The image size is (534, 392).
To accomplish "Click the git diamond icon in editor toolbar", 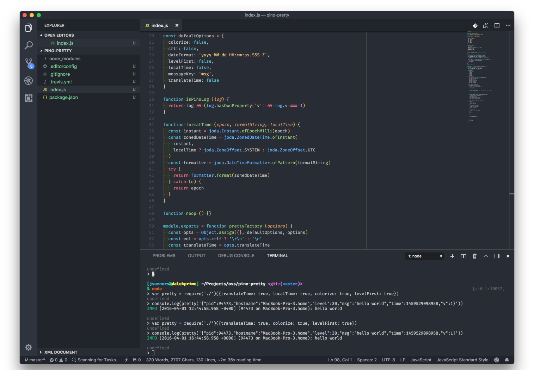I will point(475,25).
